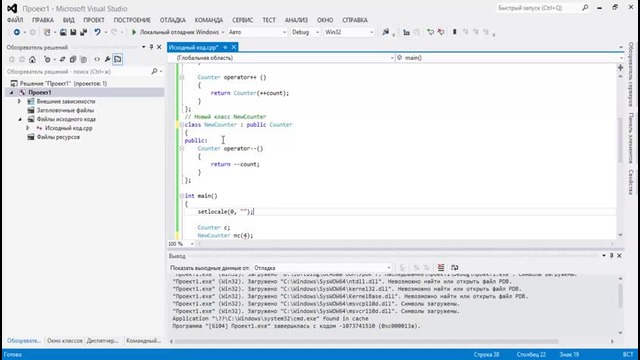This screenshot has height=360, width=640.
Task: Open the ПРАВКА menu
Action: pos(43,20)
